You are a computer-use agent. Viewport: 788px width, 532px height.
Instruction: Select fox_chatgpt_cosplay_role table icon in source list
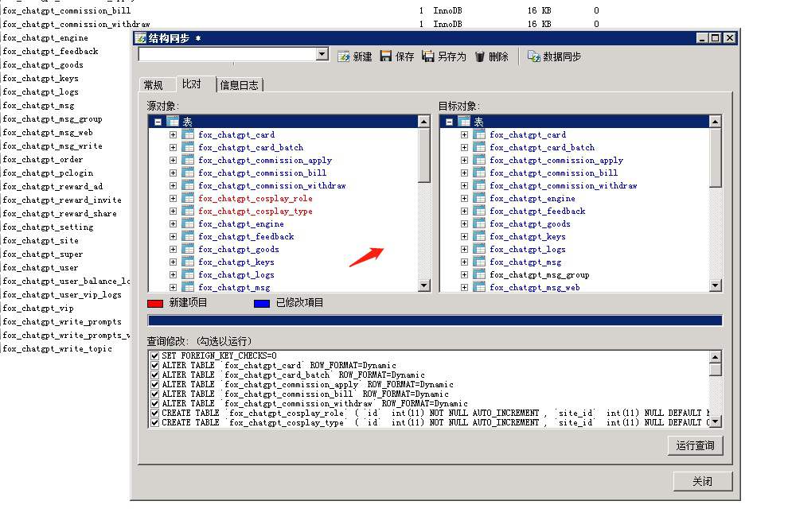point(188,198)
